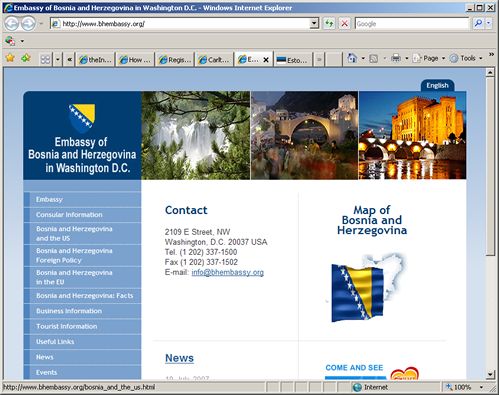499x395 pixels.
Task: Click the Back navigation arrow button
Action: (11, 24)
